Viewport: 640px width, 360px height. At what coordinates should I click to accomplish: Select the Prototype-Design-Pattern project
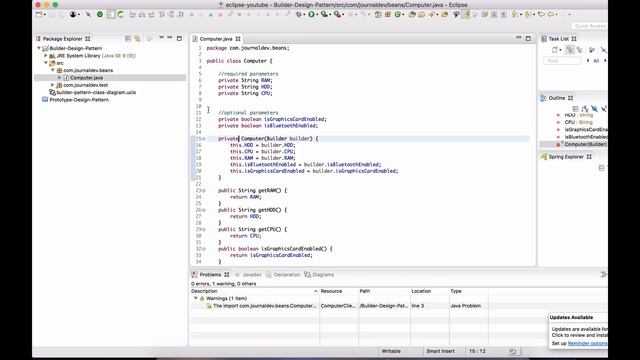(79, 100)
